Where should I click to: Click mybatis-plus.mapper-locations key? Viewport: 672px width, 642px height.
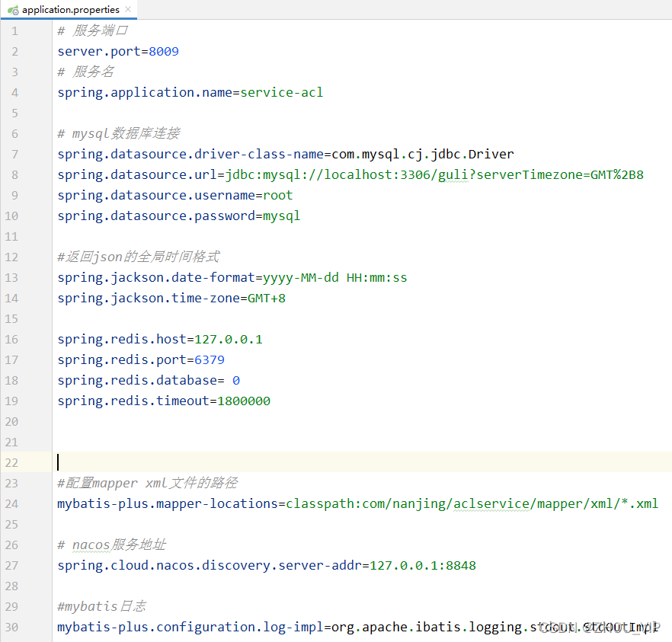tap(168, 503)
